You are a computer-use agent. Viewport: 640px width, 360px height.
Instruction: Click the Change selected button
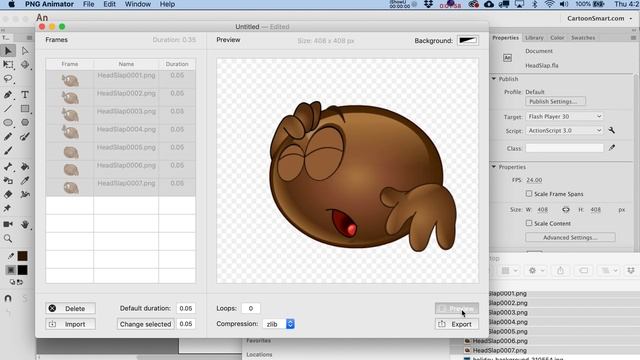point(145,324)
